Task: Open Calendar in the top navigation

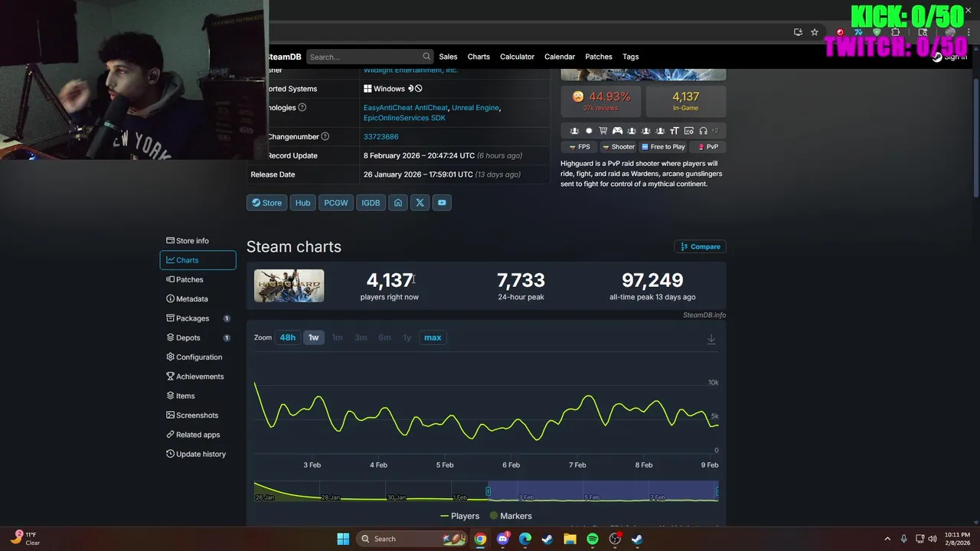Action: [x=560, y=57]
